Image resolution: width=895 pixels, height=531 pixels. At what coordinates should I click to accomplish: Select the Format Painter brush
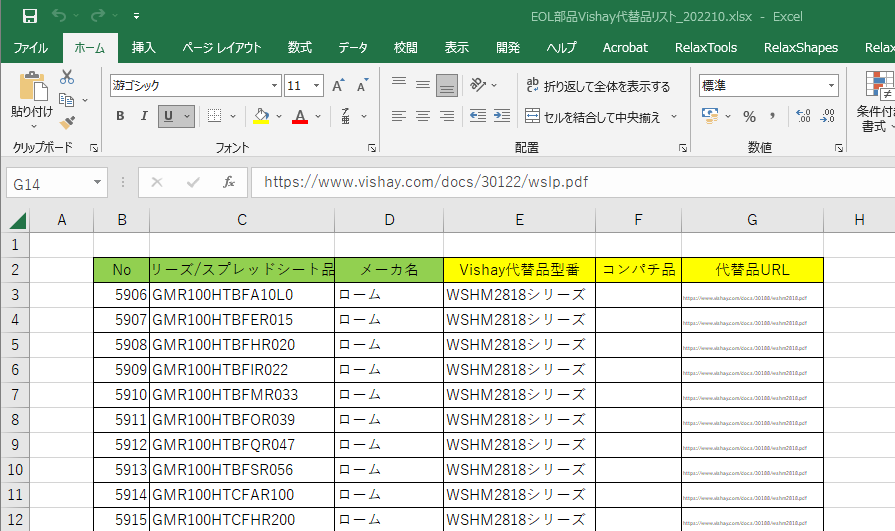[67, 122]
